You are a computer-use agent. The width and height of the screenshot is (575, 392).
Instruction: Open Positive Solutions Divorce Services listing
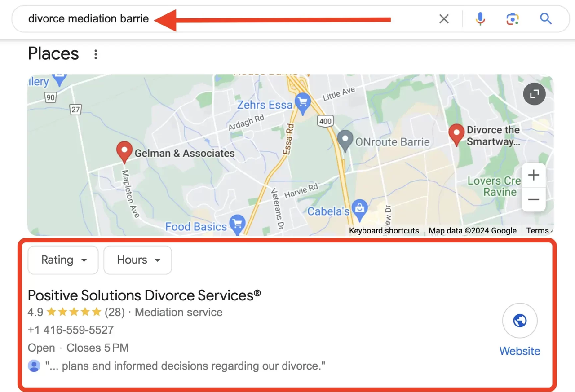pos(144,295)
